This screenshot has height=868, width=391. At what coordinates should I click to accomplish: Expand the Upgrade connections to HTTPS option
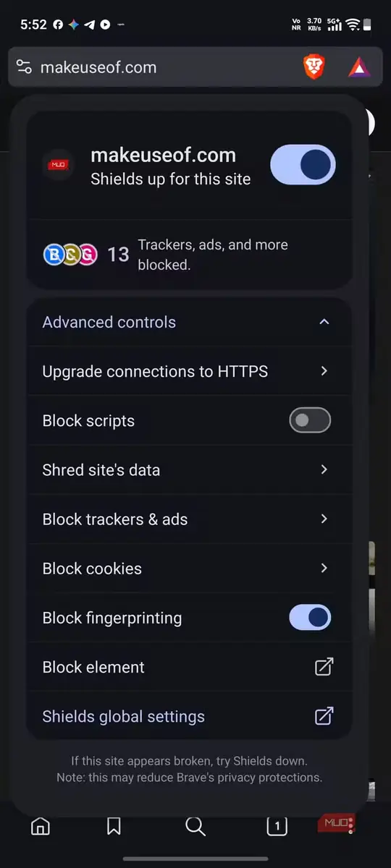point(190,371)
